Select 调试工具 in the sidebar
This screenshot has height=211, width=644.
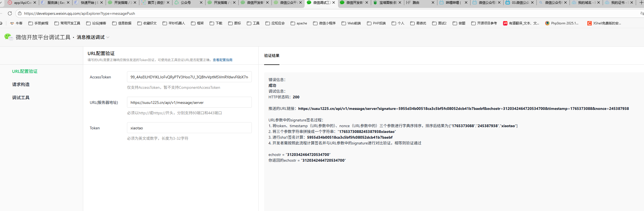pyautogui.click(x=21, y=98)
